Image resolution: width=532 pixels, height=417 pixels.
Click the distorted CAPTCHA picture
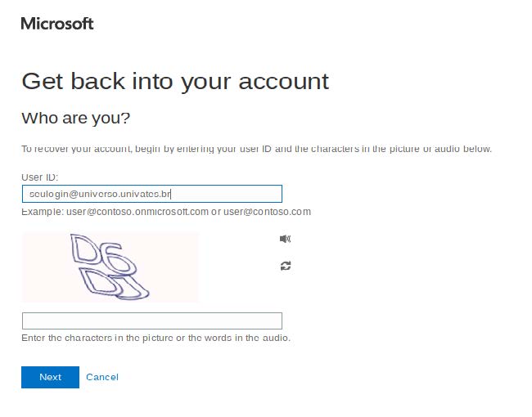(110, 267)
